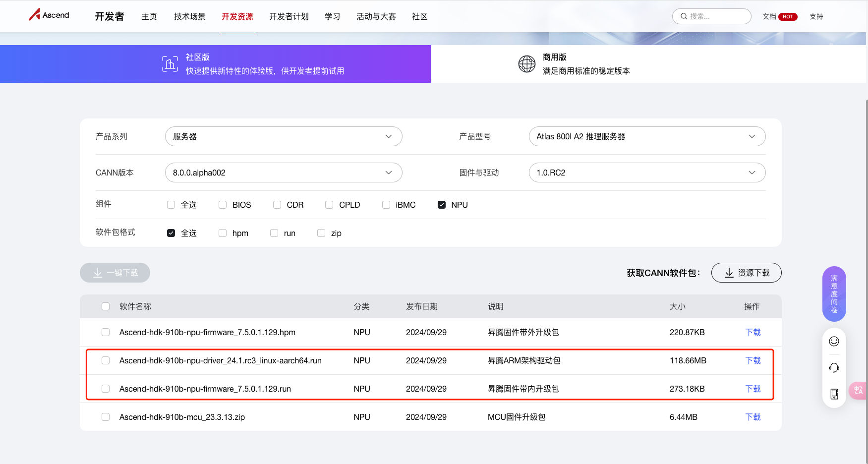
Task: Open the 产品系列 dropdown showing 服务器
Action: pyautogui.click(x=284, y=136)
